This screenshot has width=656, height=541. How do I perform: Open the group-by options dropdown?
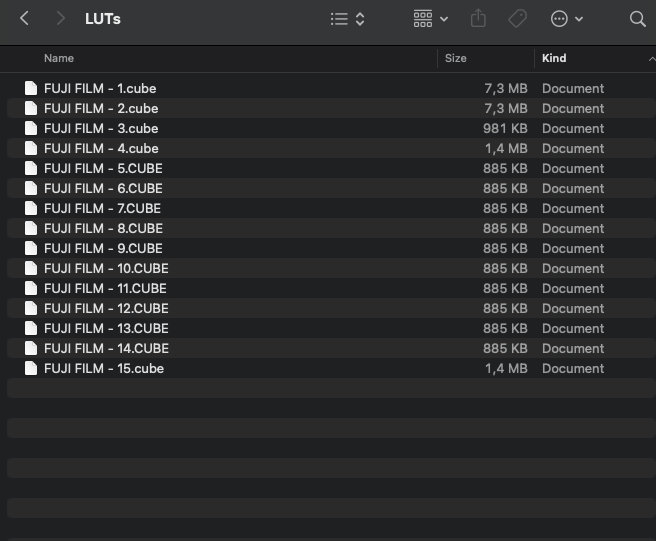coord(430,19)
